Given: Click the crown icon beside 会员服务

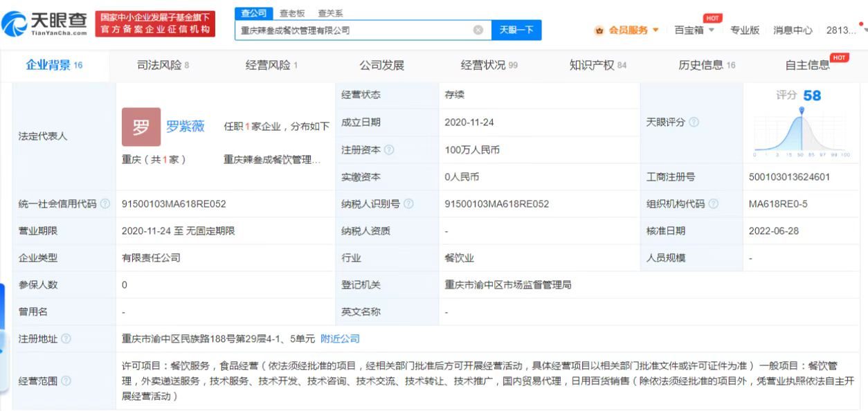Looking at the screenshot, I should (x=599, y=30).
